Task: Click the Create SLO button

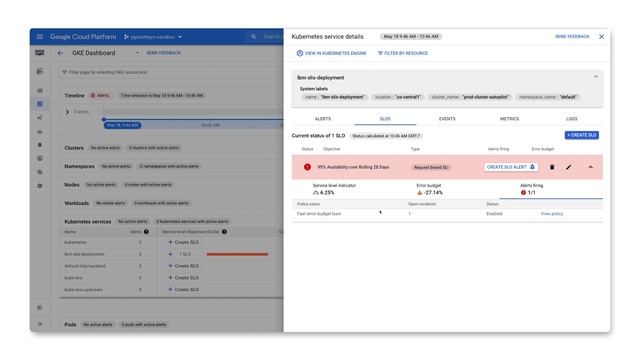Action: [582, 135]
